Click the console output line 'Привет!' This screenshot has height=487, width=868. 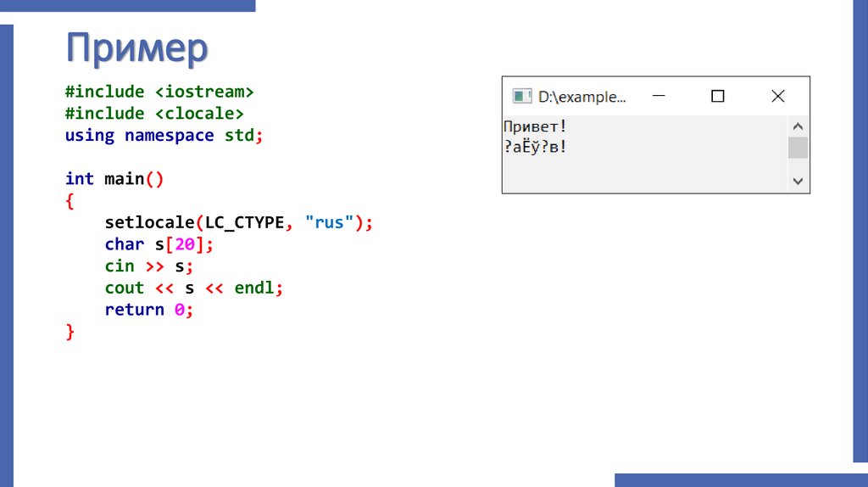point(535,126)
